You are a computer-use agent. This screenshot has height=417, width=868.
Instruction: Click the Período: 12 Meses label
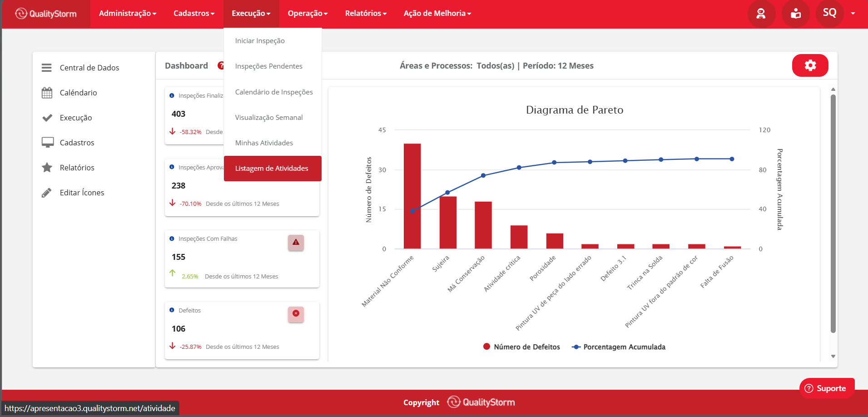coord(558,66)
